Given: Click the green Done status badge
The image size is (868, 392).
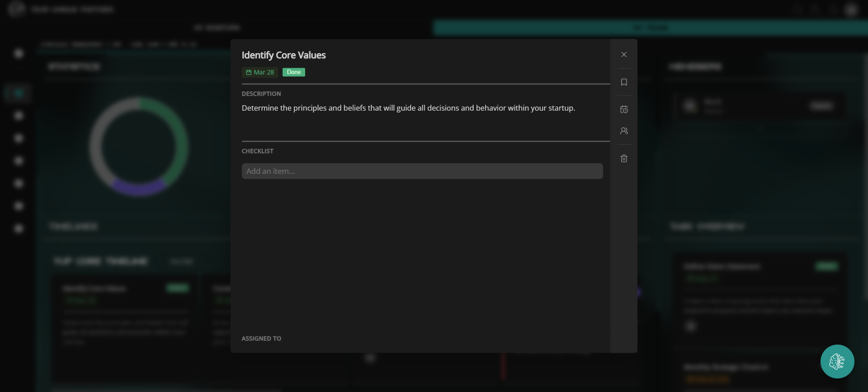Looking at the screenshot, I should (x=294, y=72).
